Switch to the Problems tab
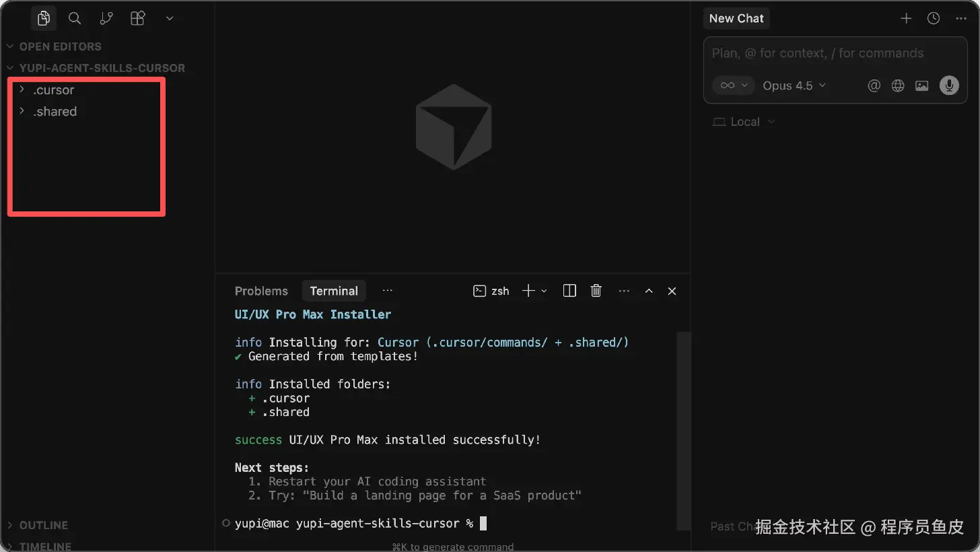The width and height of the screenshot is (980, 552). click(261, 291)
